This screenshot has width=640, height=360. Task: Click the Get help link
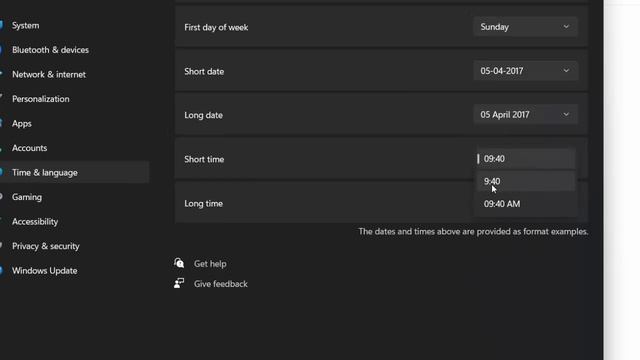[x=210, y=264]
